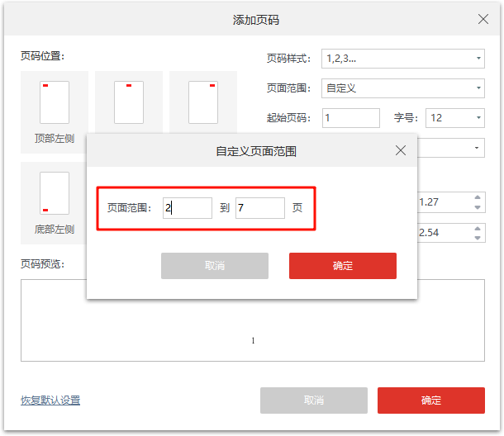
Task: Increase the 2.54 margin value
Action: [x=478, y=228]
